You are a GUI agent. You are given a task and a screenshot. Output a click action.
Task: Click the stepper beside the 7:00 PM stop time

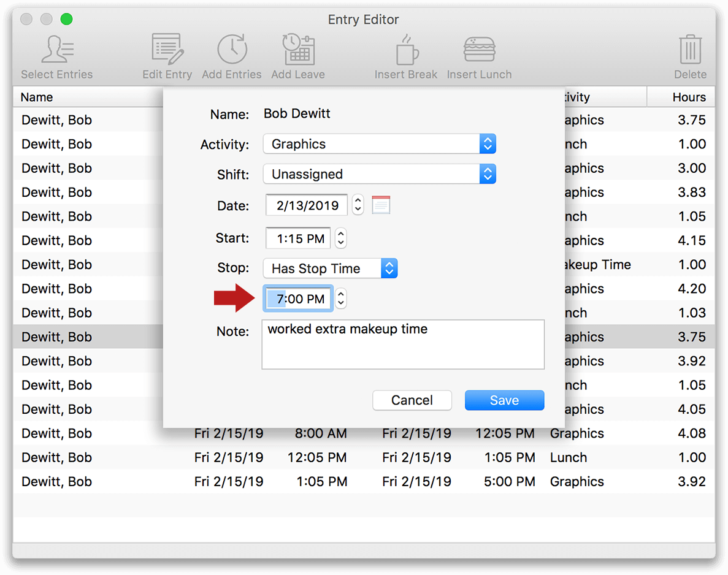tap(340, 299)
